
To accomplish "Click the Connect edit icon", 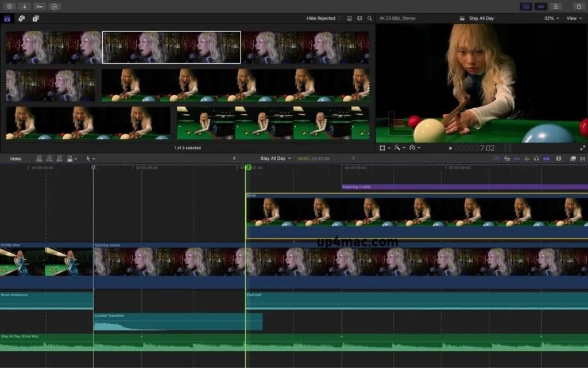I will tap(39, 159).
